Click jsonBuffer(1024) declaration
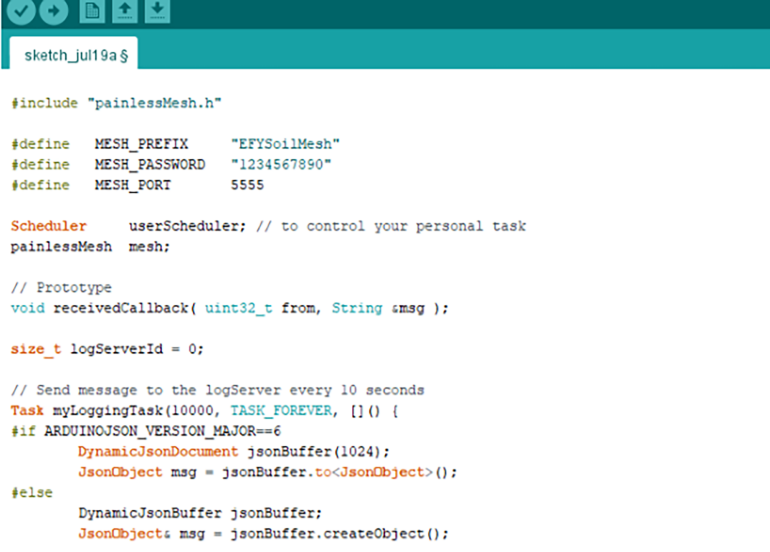The image size is (770, 552). coord(318,452)
